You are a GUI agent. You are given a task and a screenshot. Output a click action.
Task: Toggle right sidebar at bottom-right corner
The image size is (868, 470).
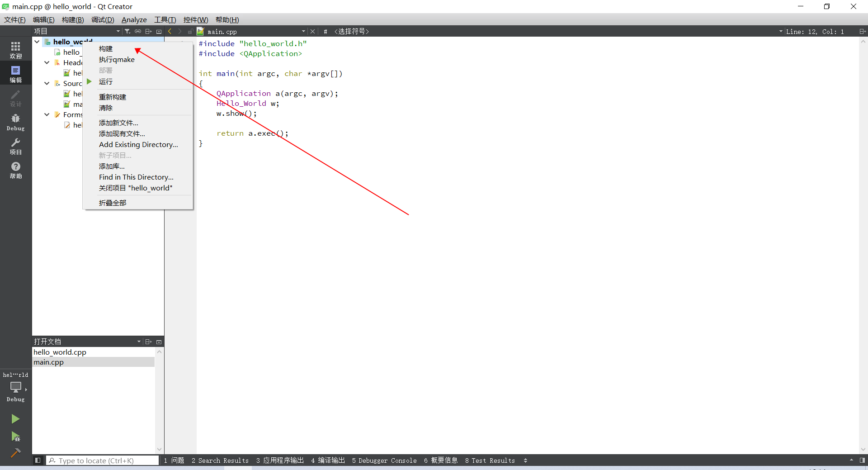(862, 461)
